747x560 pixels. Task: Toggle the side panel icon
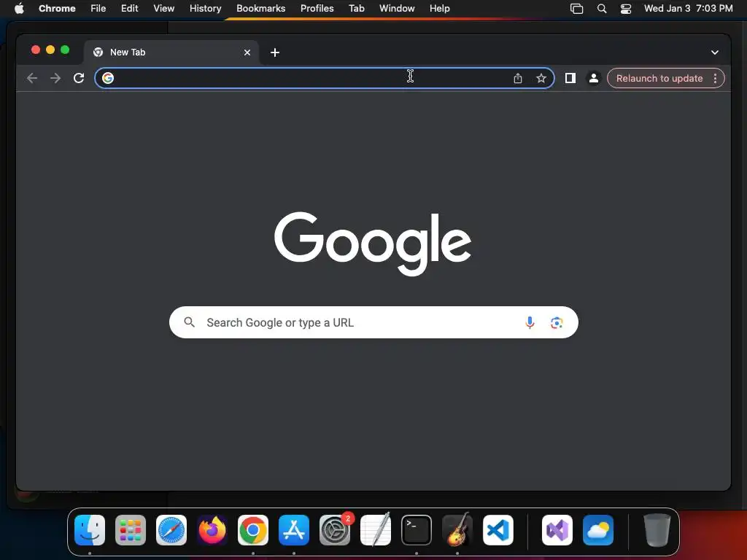click(570, 78)
